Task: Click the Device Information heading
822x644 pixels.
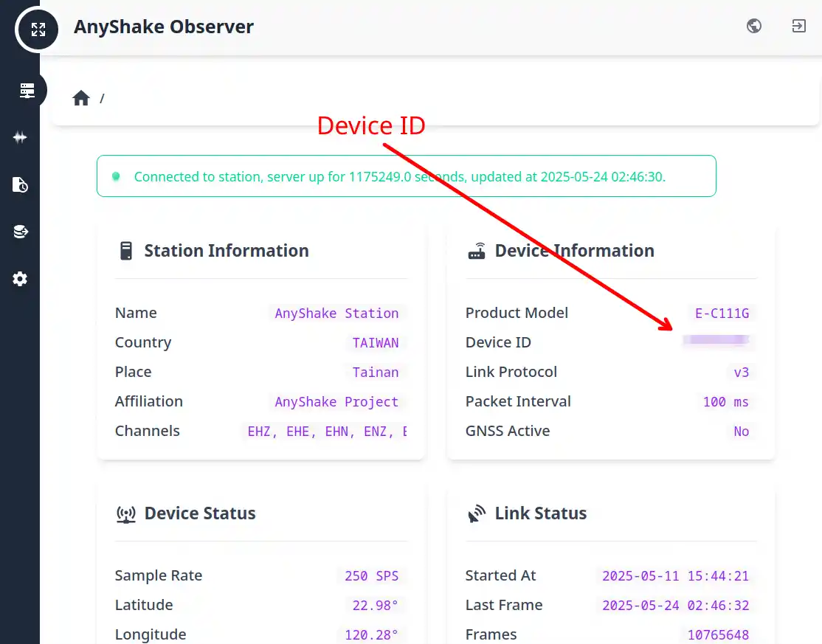Action: 575,251
